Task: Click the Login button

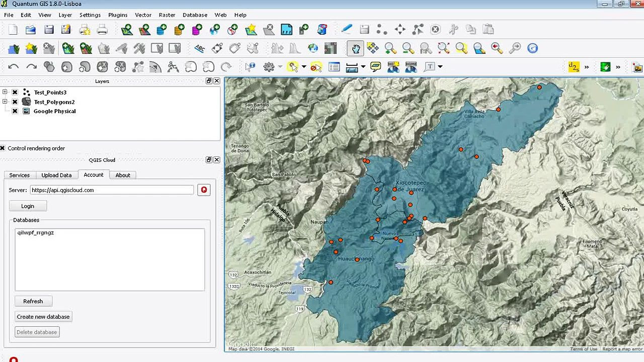Action: tap(28, 206)
